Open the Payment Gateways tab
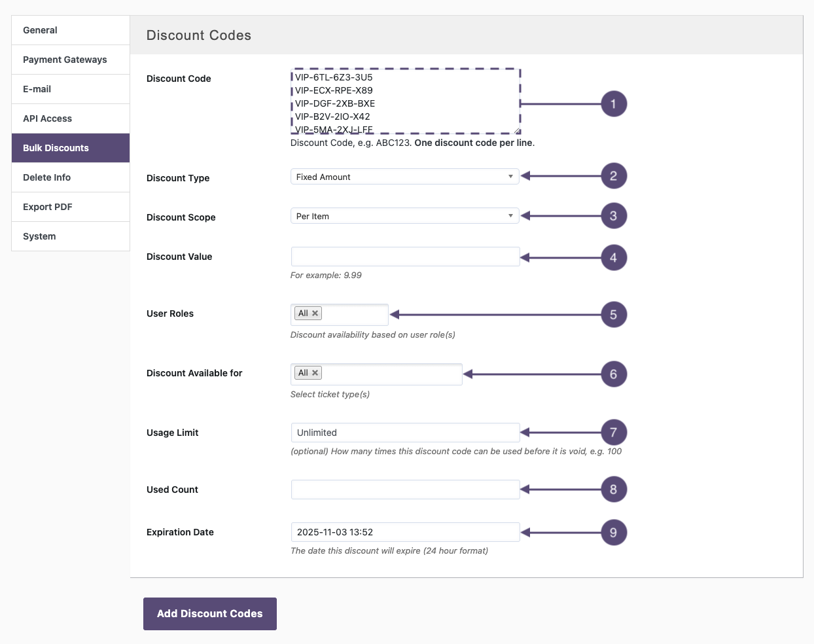The width and height of the screenshot is (814, 644). point(71,60)
